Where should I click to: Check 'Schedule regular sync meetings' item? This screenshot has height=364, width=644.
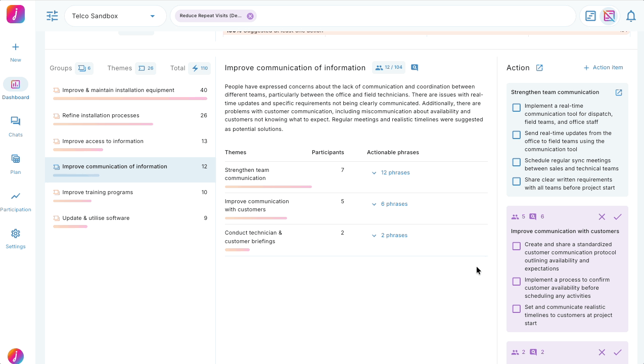tap(516, 162)
